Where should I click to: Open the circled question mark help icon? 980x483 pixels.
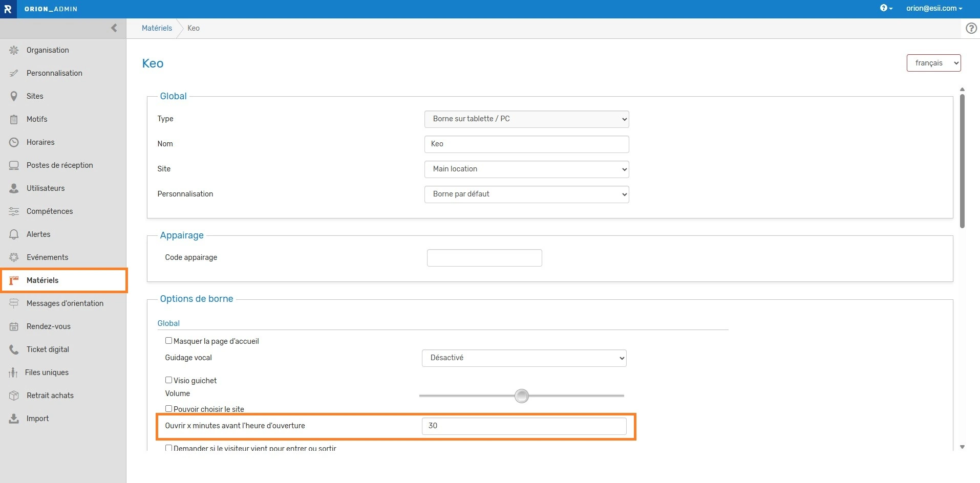pyautogui.click(x=971, y=28)
